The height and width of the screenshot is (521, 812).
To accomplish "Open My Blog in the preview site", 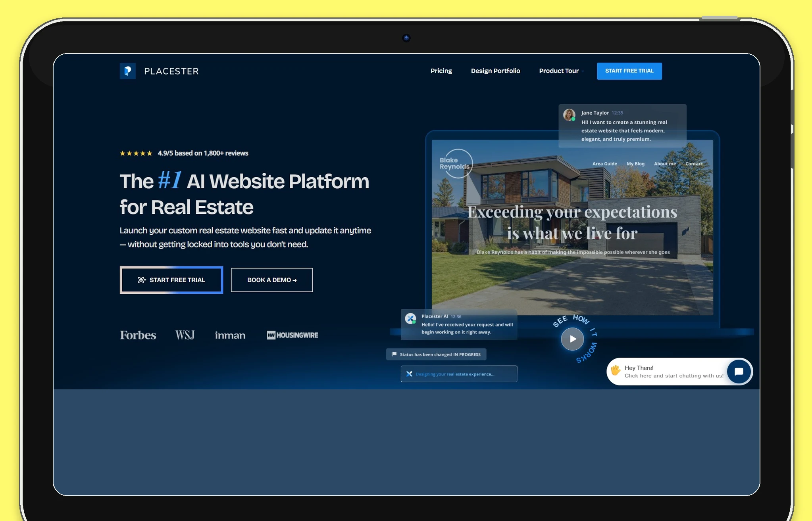I will [x=636, y=164].
